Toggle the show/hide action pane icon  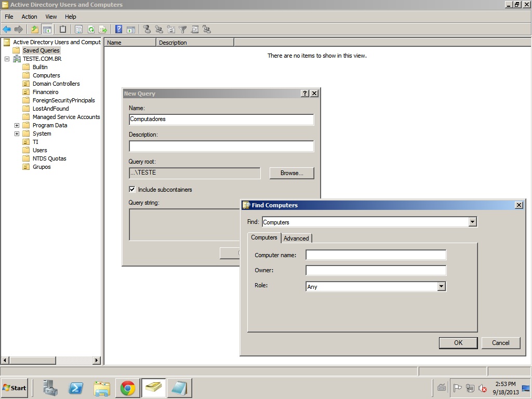(130, 30)
